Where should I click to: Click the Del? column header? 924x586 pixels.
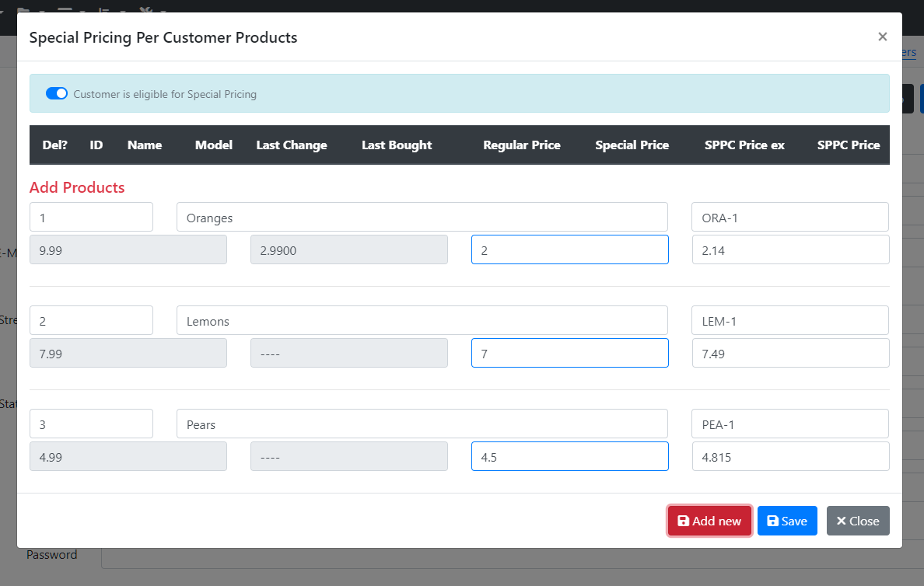pyautogui.click(x=54, y=145)
